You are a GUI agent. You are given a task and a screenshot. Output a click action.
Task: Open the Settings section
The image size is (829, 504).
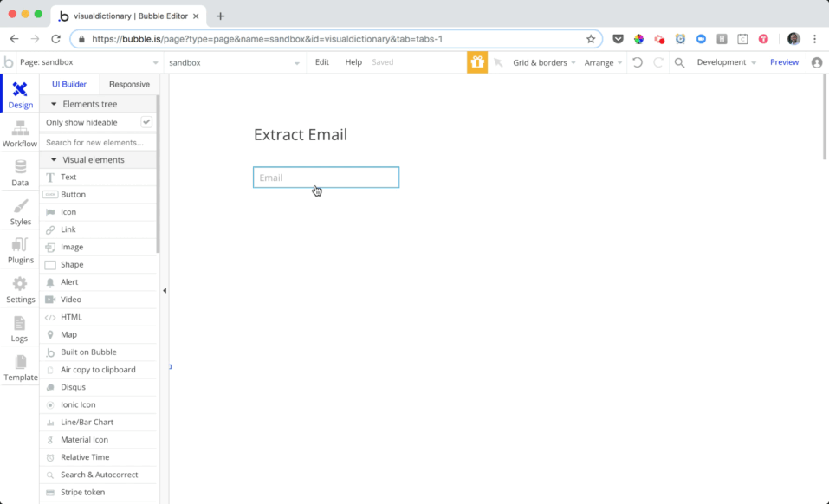click(20, 289)
